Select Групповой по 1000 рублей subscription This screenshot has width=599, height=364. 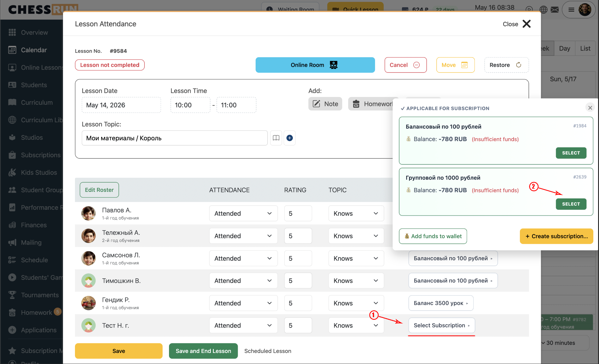click(571, 204)
